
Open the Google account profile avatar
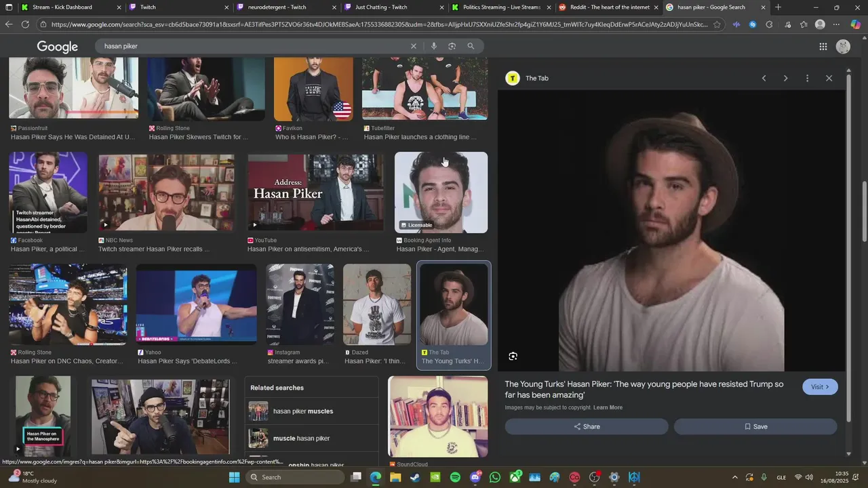[843, 47]
